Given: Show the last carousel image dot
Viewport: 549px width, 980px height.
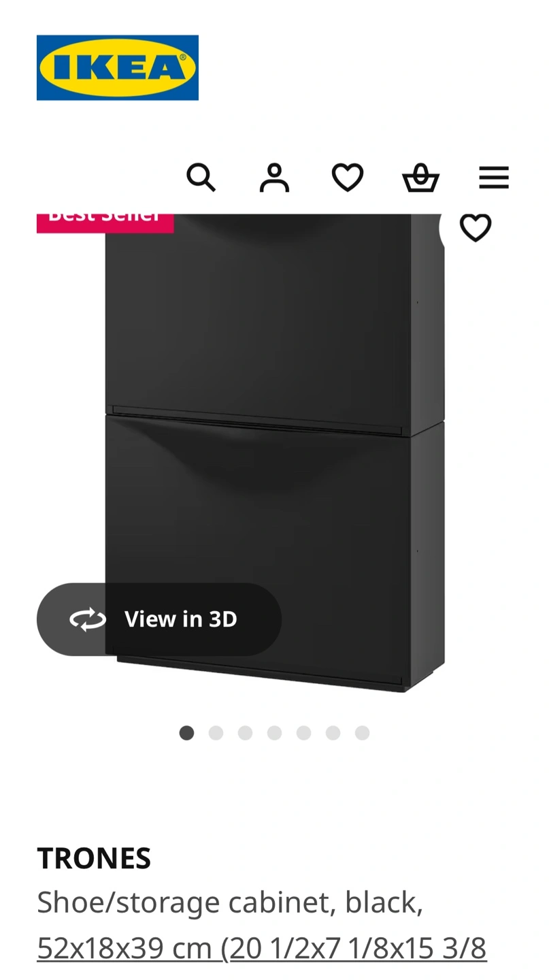Looking at the screenshot, I should click(x=362, y=733).
